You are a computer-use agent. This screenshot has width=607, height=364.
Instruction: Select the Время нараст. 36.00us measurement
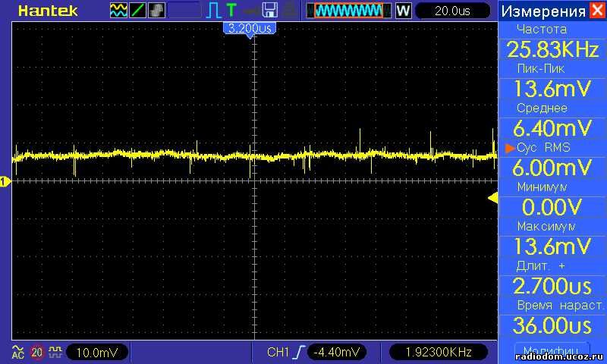[x=552, y=318]
